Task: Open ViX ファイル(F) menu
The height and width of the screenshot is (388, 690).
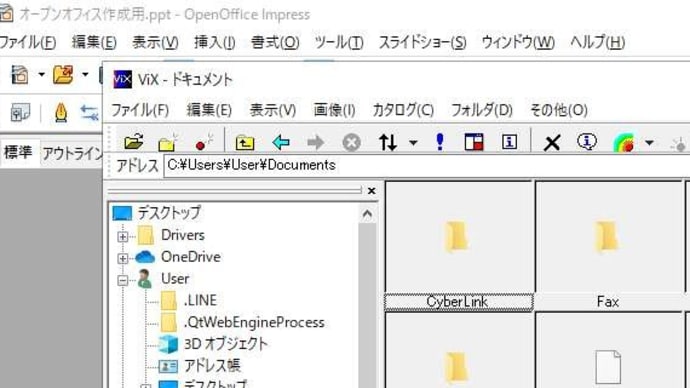Action: click(x=140, y=110)
